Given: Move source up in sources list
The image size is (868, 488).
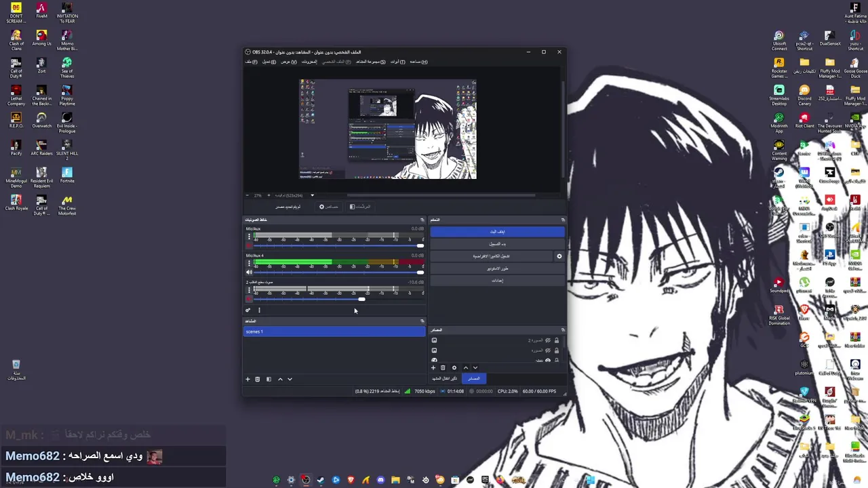Looking at the screenshot, I should (x=465, y=368).
